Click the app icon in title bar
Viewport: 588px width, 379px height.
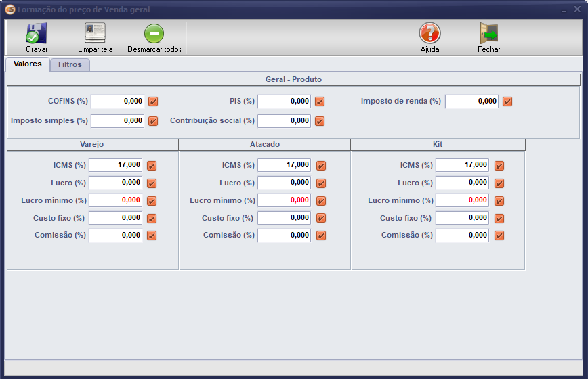10,9
